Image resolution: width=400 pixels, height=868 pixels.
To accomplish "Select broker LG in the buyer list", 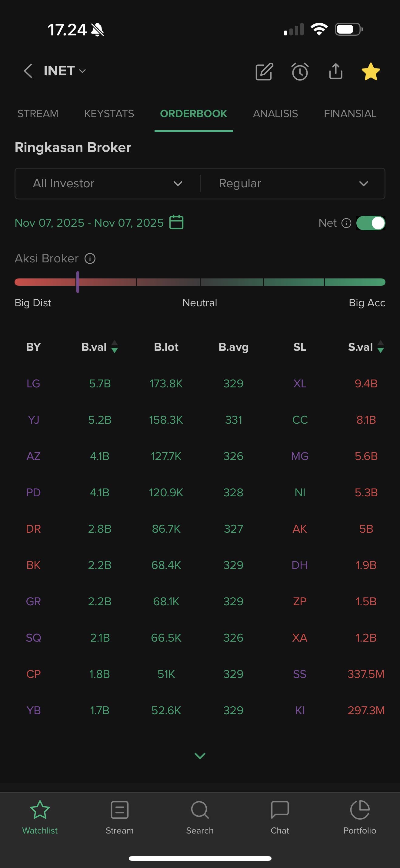I will (33, 383).
